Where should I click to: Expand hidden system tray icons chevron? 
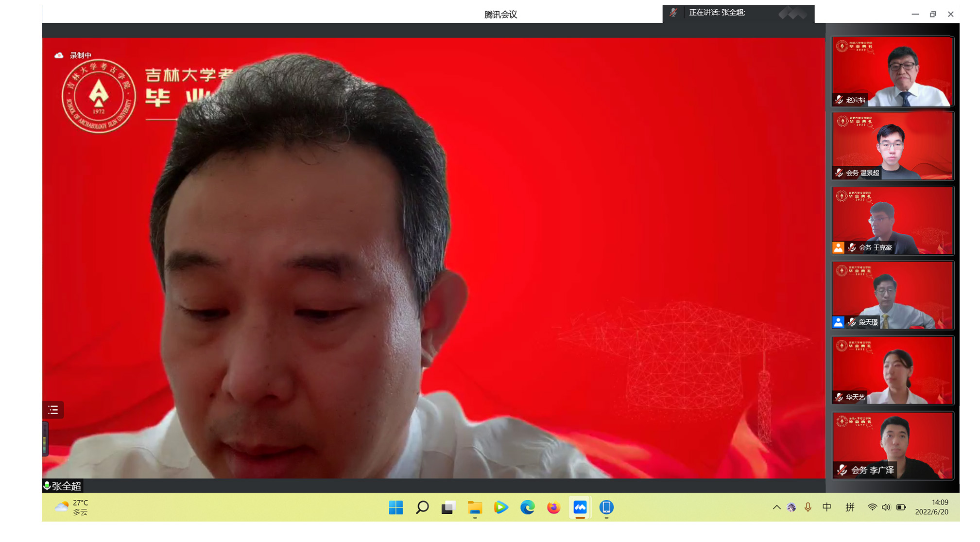[776, 507]
